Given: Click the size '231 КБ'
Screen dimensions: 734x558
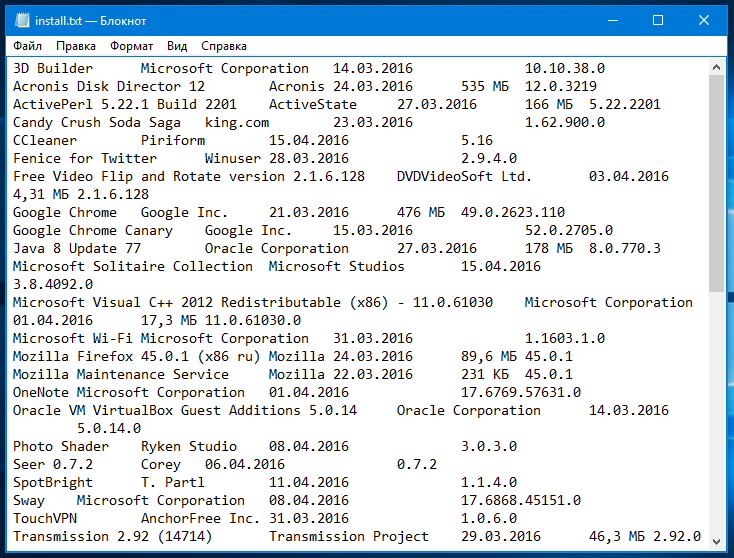Looking at the screenshot, I should tap(484, 374).
